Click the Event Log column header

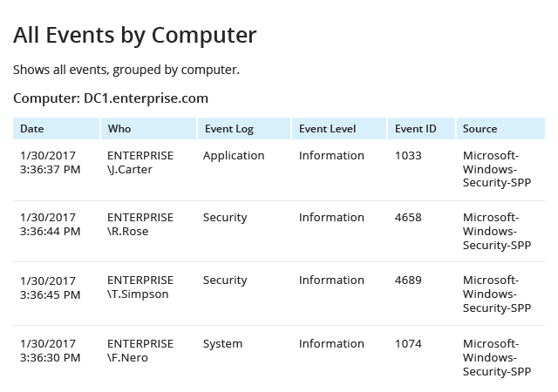tap(244, 128)
